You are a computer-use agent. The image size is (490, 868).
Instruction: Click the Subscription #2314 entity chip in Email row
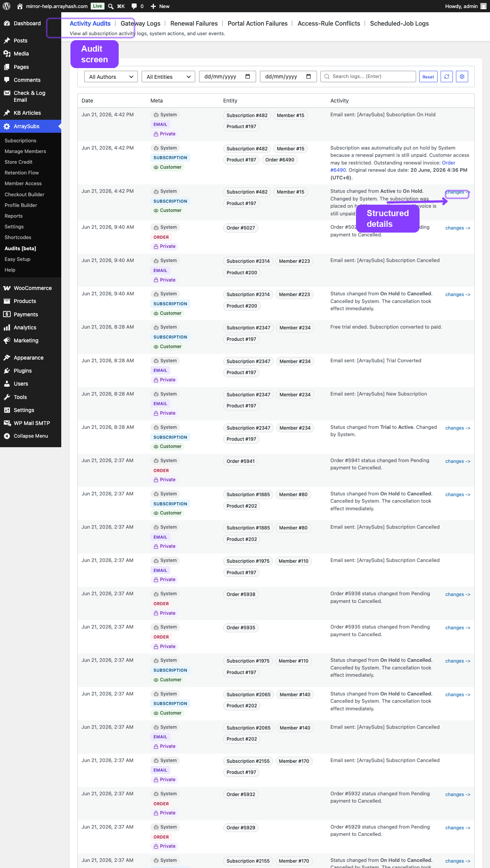(x=248, y=261)
